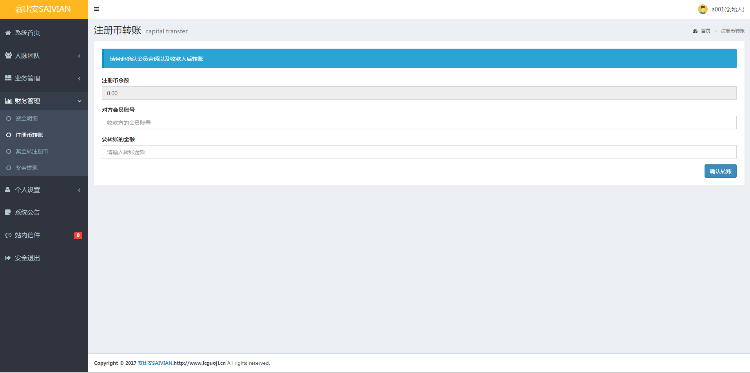Image resolution: width=750 pixels, height=373 pixels.
Task: Click the home icon for 系统首页 in sidebar
Action: 8,33
